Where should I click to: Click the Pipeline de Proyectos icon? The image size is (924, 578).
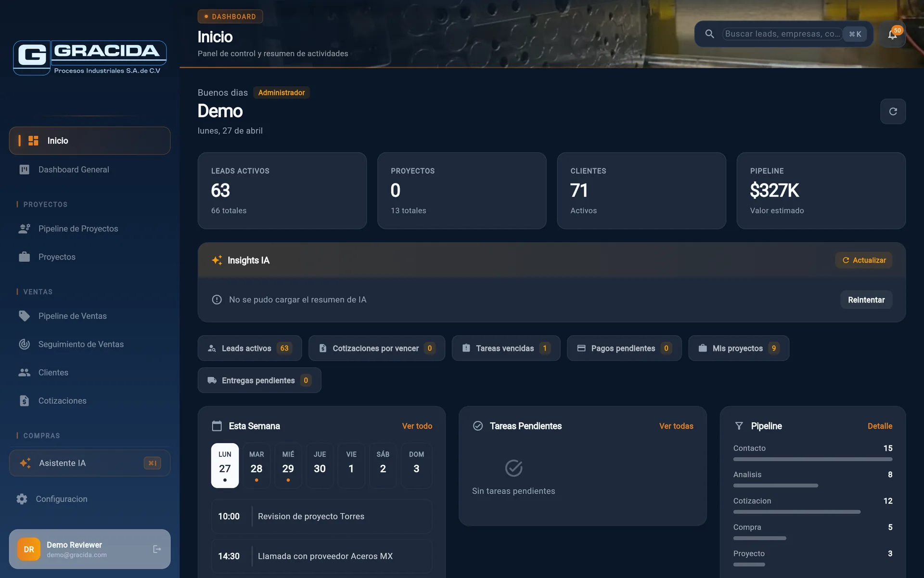(24, 229)
